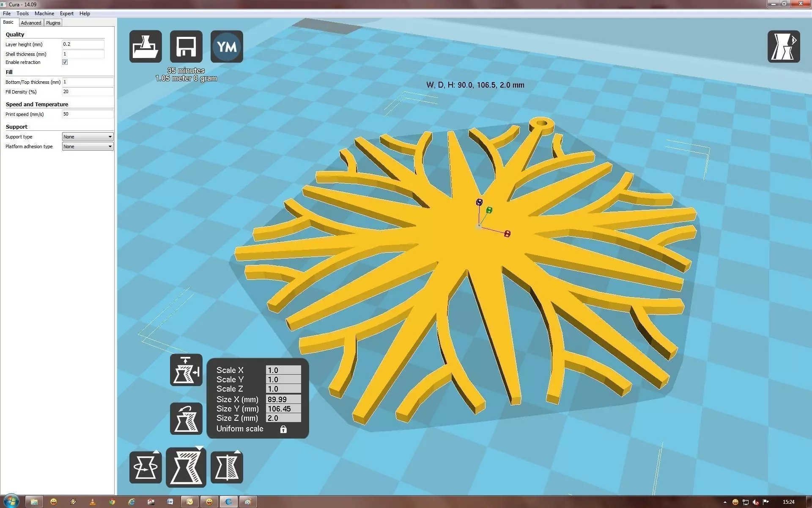Click the dark Z-axis handle on model
This screenshot has width=812, height=508.
(x=479, y=202)
